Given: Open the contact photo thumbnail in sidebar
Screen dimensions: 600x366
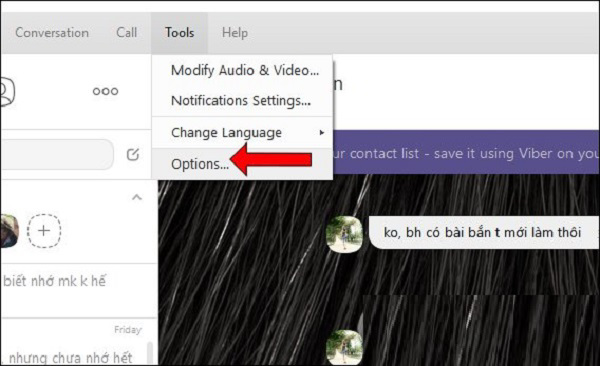Looking at the screenshot, I should pyautogui.click(x=9, y=230).
